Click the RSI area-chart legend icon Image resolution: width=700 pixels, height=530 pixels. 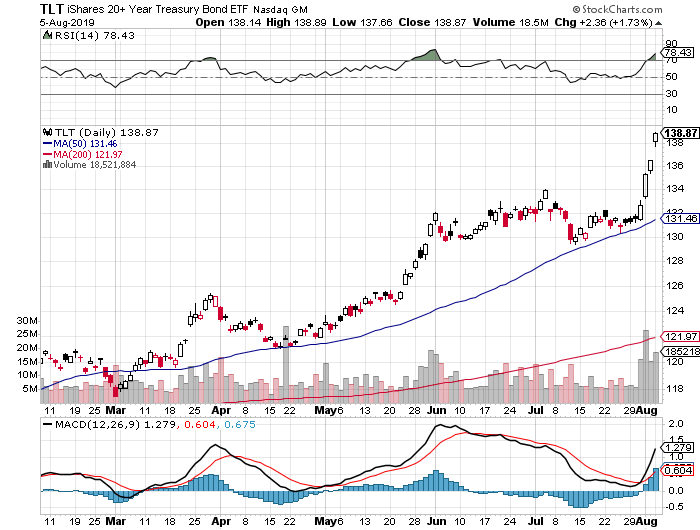click(47, 35)
